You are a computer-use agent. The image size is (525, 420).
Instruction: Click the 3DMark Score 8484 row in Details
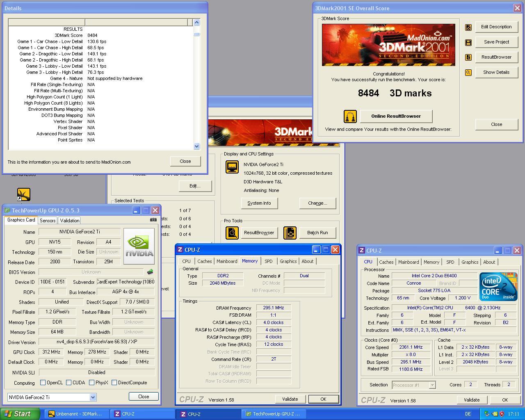pyautogui.click(x=101, y=35)
